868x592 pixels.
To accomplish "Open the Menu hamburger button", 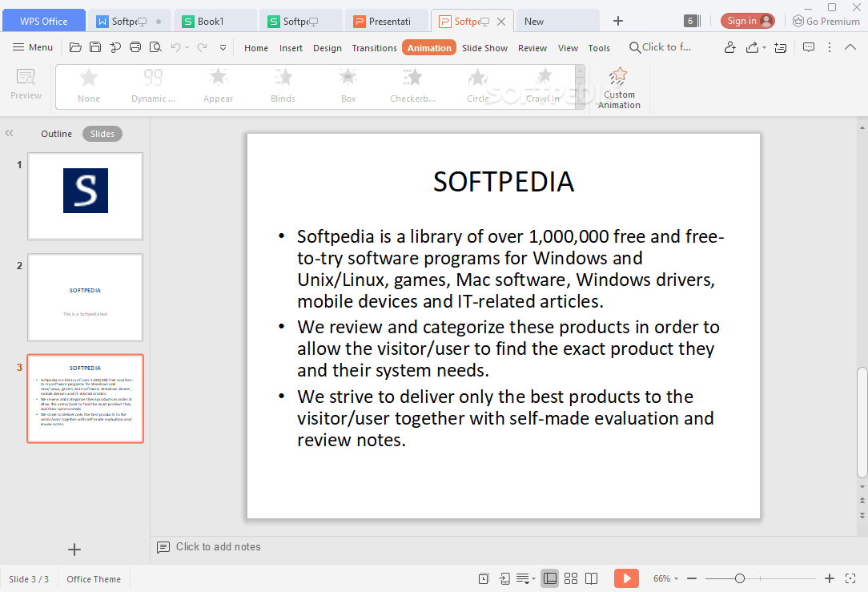I will click(x=33, y=47).
